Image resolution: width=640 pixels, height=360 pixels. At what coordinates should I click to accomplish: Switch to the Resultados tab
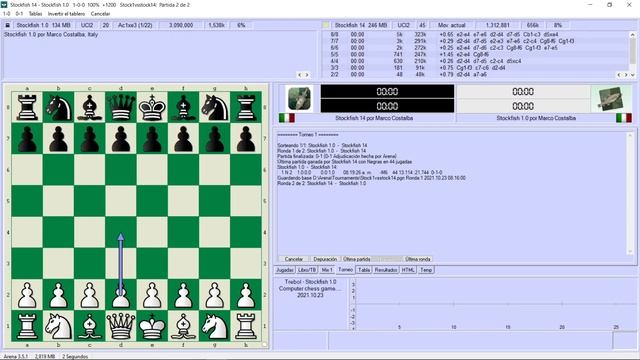point(386,270)
